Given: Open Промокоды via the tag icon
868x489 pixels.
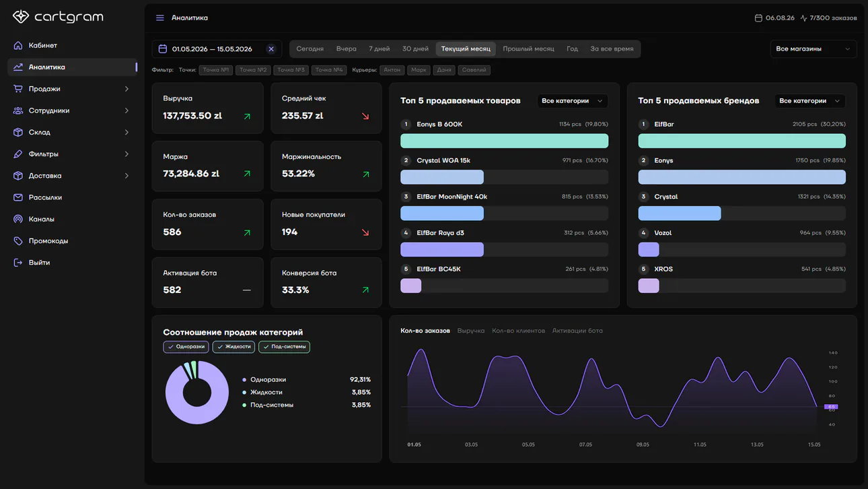Looking at the screenshot, I should point(18,241).
